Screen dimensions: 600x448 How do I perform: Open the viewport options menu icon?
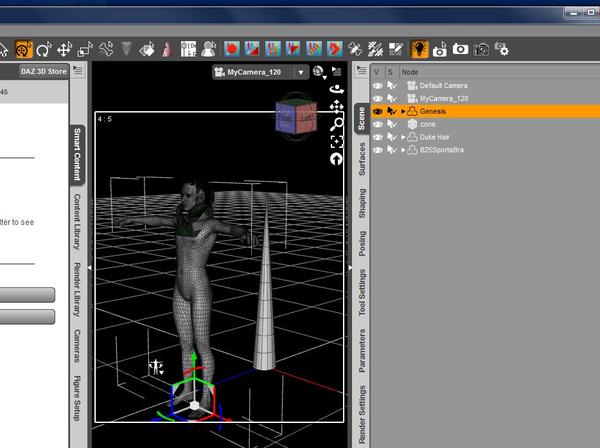pos(336,71)
